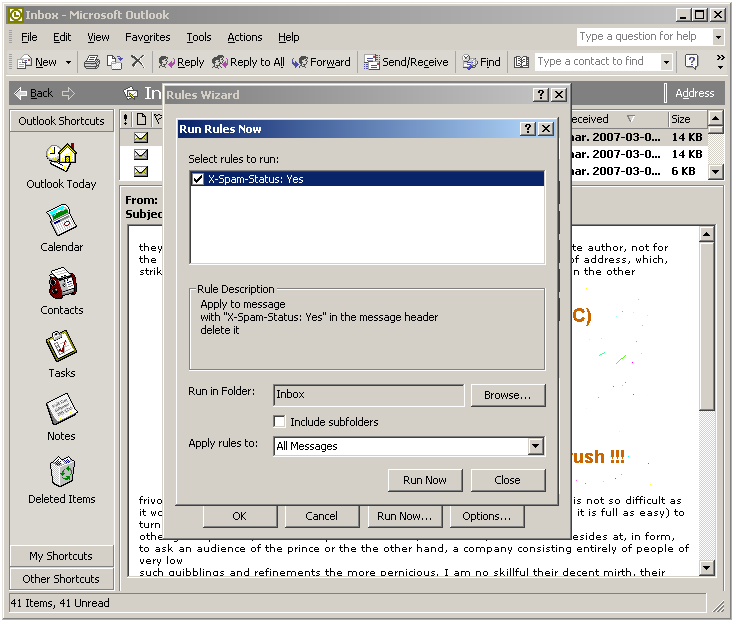735x624 pixels.
Task: Click the Outlook Shortcuts group button
Action: (61, 121)
